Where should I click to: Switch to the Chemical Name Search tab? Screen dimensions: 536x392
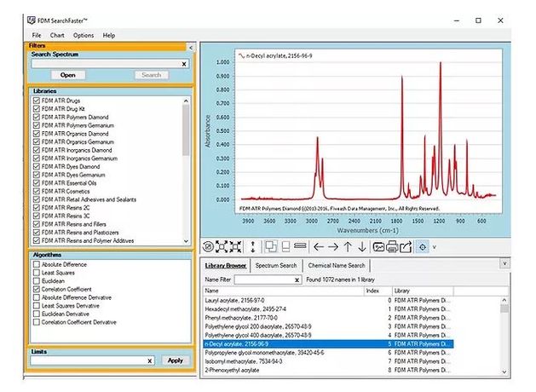(x=337, y=266)
